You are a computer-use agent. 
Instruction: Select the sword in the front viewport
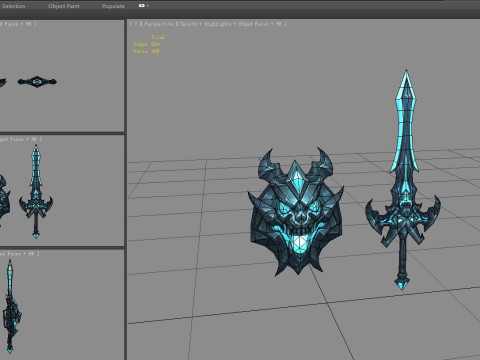(x=36, y=191)
